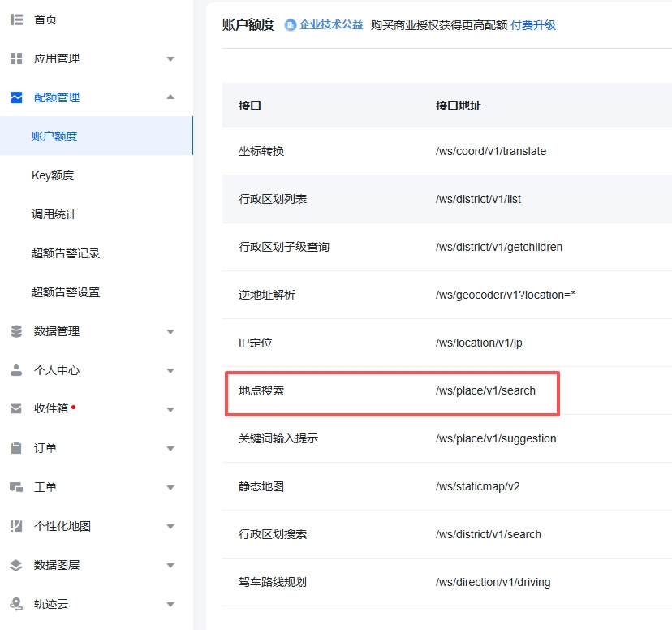Screen dimensions: 672x634
Task: Open the Key额度 submenu item
Action: tap(53, 175)
